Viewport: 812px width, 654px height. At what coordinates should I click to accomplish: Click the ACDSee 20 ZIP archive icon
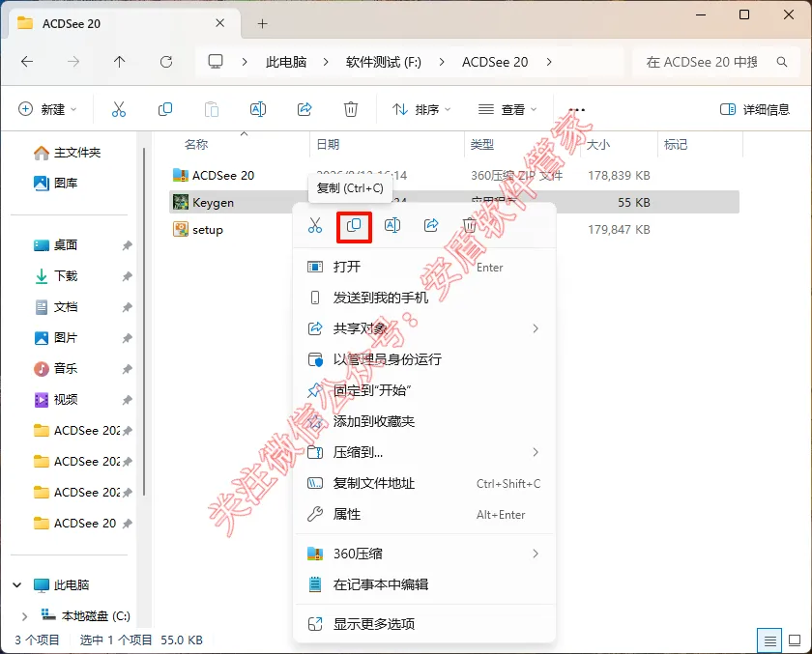[181, 175]
